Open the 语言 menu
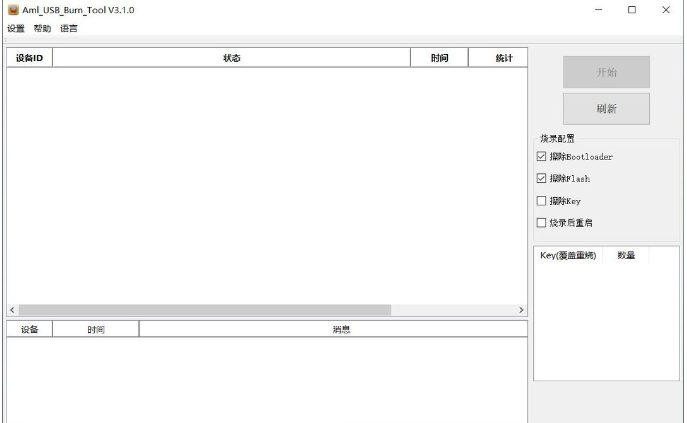 click(68, 28)
